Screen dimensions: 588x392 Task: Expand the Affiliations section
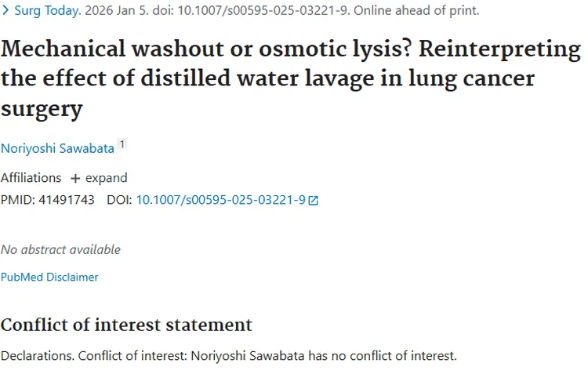(x=106, y=178)
